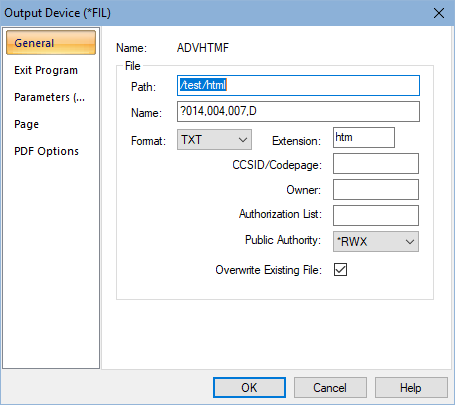This screenshot has height=405, width=455.
Task: Click the Owner input field
Action: 376,190
